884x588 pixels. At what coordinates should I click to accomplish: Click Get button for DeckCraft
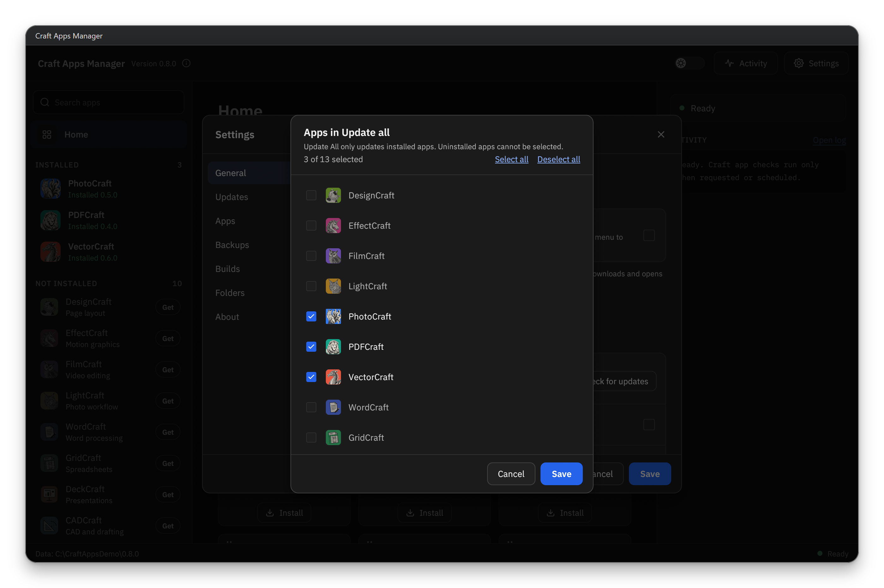(168, 495)
